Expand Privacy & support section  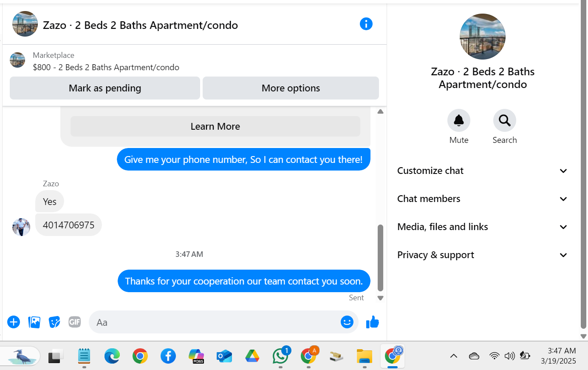coord(483,255)
